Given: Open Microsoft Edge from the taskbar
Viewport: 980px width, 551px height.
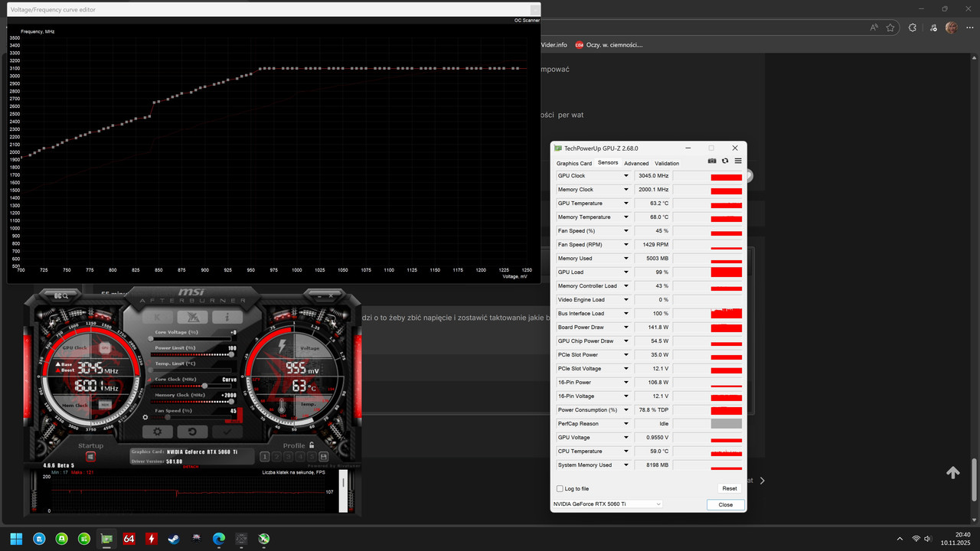Looking at the screenshot, I should [x=219, y=539].
